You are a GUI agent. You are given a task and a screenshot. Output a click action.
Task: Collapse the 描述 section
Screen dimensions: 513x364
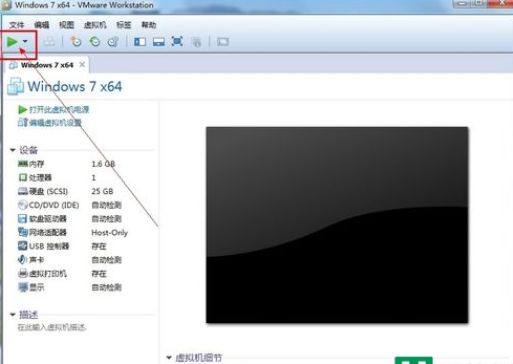[x=13, y=314]
